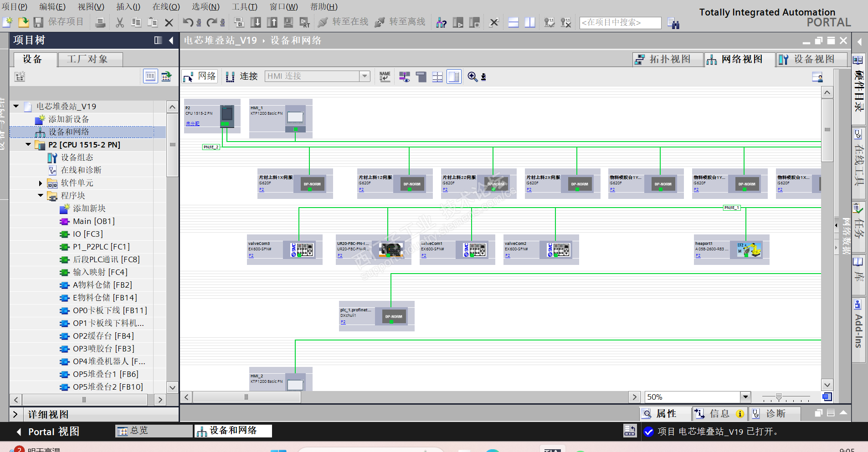Switch to the 设备视图 tab
This screenshot has width=868, height=452.
812,59
